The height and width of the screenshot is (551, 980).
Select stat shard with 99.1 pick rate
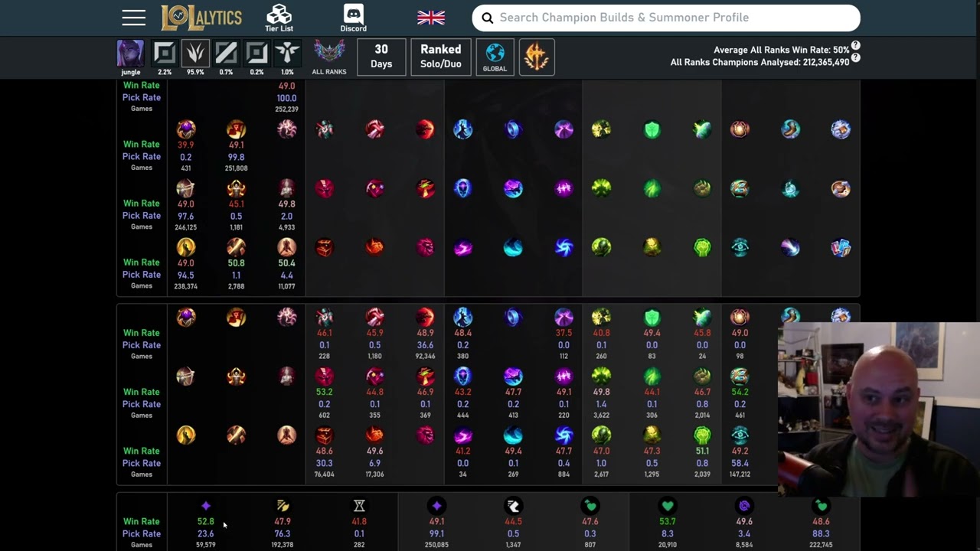(436, 506)
